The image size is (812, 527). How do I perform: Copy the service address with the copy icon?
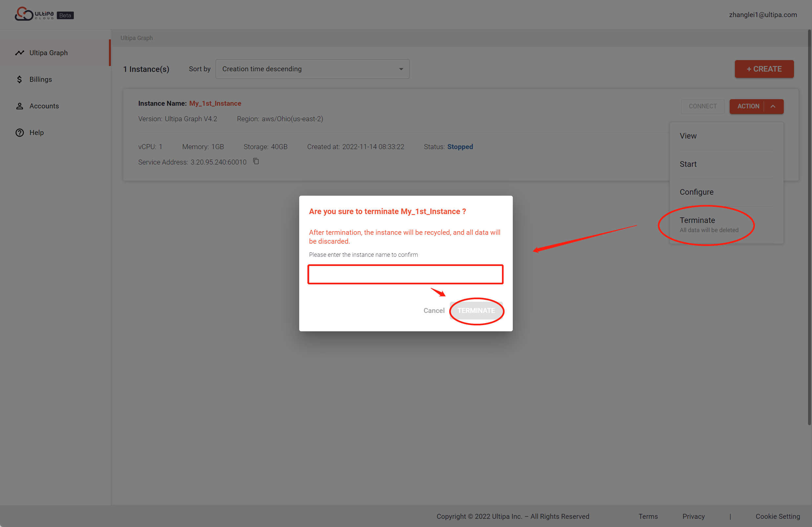[x=256, y=161]
